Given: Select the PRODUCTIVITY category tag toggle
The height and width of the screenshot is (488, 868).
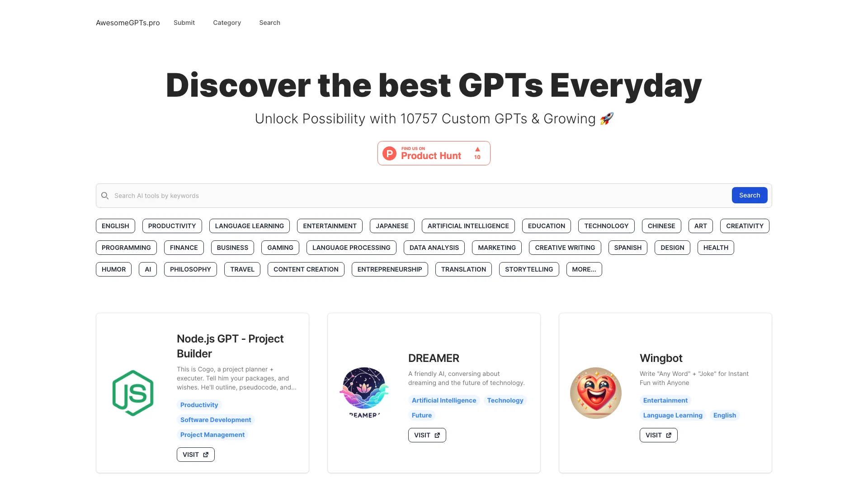Looking at the screenshot, I should click(x=172, y=225).
